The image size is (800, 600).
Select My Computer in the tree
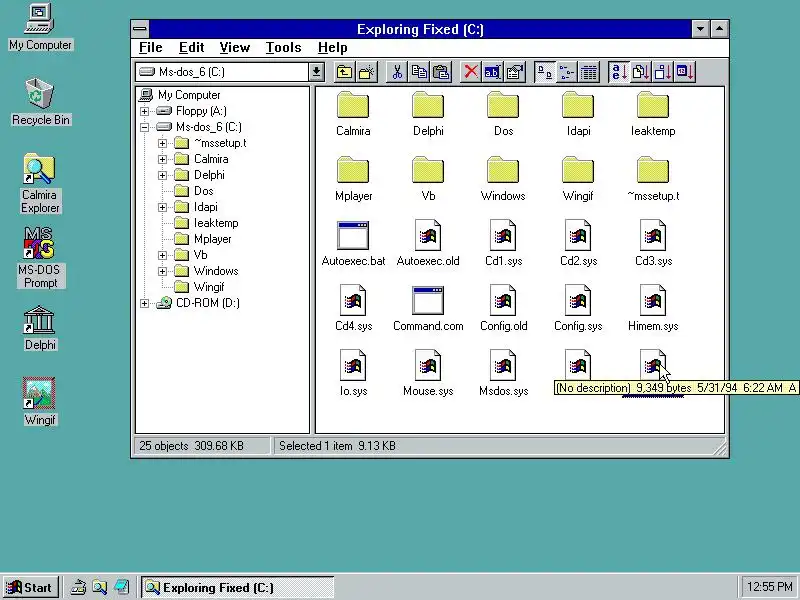(180, 95)
